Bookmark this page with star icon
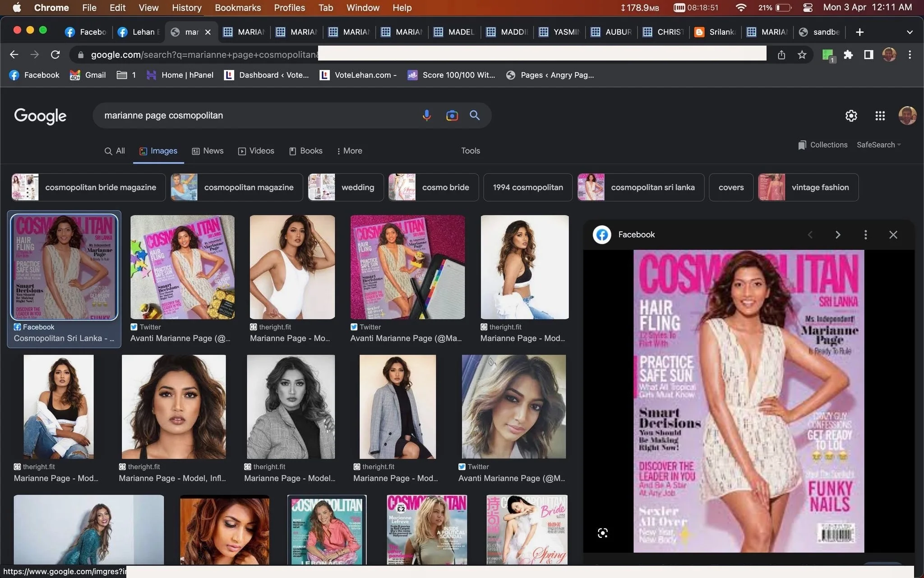Image resolution: width=924 pixels, height=578 pixels. point(802,55)
